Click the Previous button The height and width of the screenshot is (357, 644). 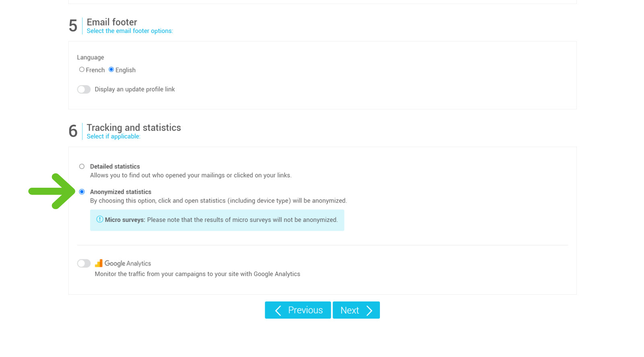click(x=298, y=310)
